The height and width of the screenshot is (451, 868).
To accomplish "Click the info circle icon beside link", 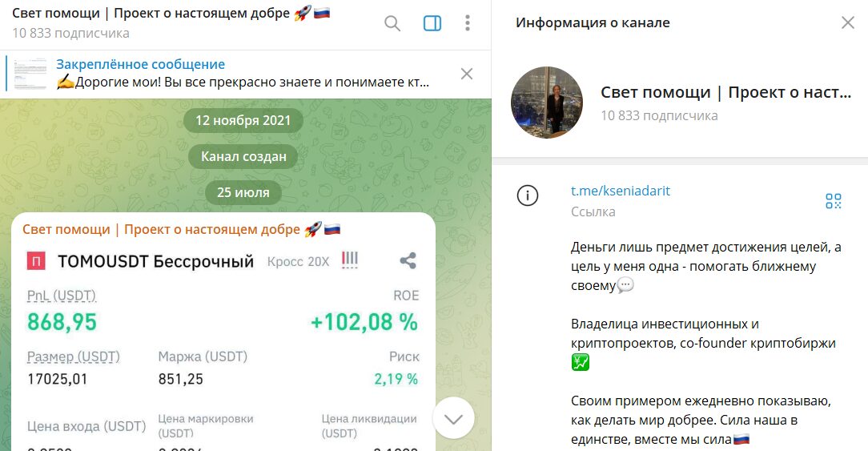I will 527,195.
